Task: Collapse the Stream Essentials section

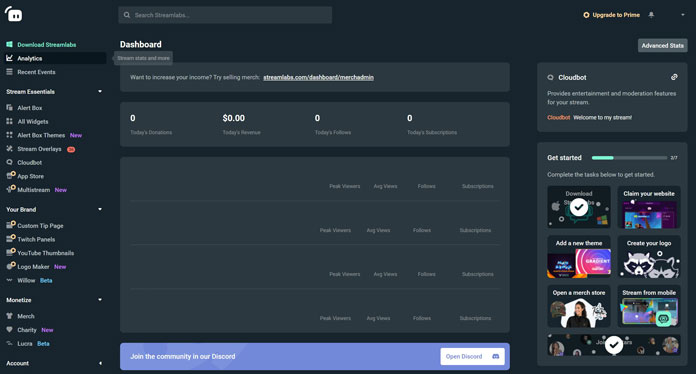Action: [x=100, y=91]
